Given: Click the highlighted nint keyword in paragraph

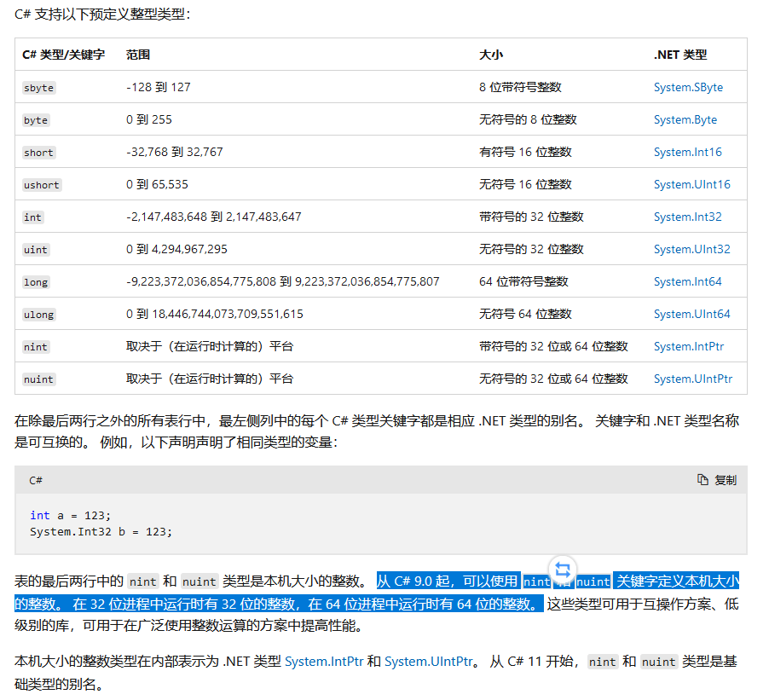Looking at the screenshot, I should point(536,581).
